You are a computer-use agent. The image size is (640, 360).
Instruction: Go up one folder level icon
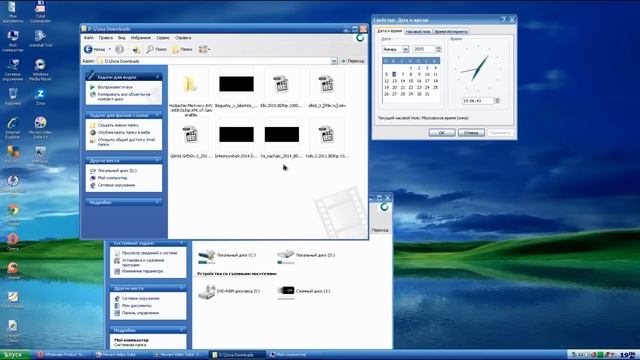point(136,49)
